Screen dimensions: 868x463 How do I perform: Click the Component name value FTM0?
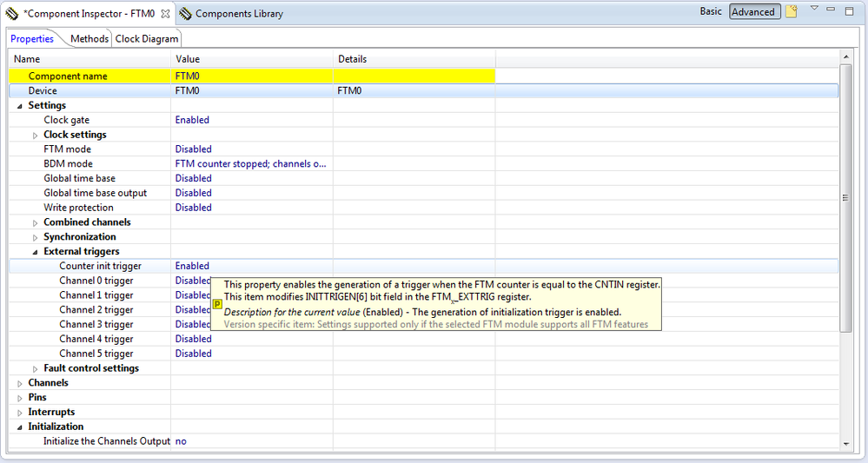point(187,76)
